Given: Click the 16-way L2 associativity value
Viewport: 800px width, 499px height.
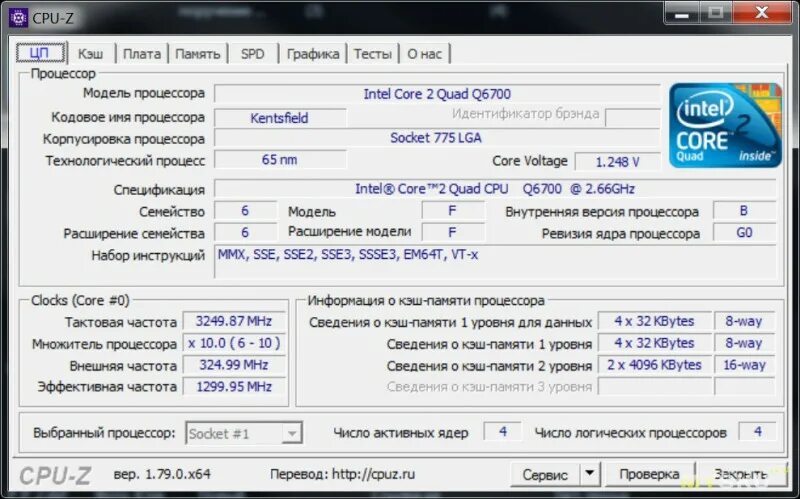Looking at the screenshot, I should click(x=744, y=365).
